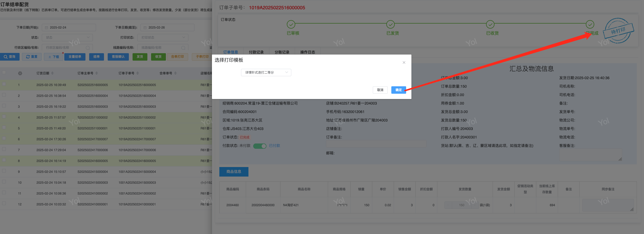Screen dimensions: 644x234
Task: Click the 客服备注 text area
Action: [x=590, y=155]
